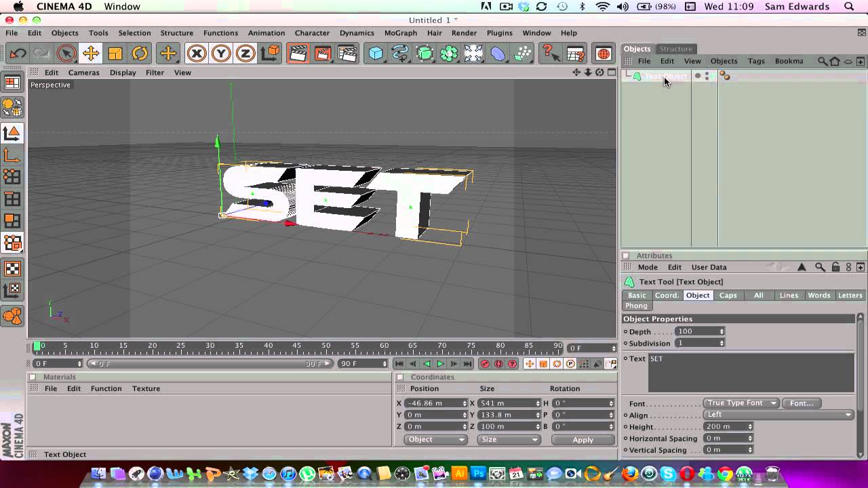Image resolution: width=868 pixels, height=488 pixels.
Task: Select the Rotate tool
Action: 140,53
